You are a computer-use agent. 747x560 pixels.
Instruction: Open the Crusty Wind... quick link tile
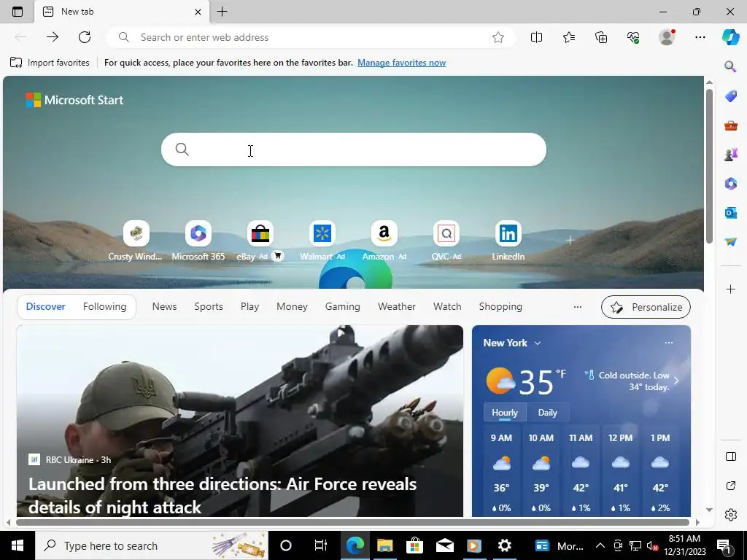tap(136, 241)
